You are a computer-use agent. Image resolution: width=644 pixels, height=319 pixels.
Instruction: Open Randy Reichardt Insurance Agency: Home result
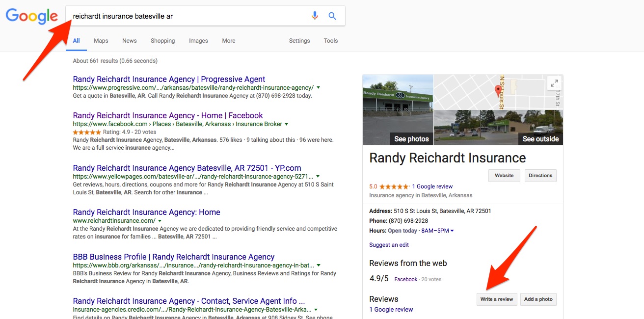coord(146,212)
